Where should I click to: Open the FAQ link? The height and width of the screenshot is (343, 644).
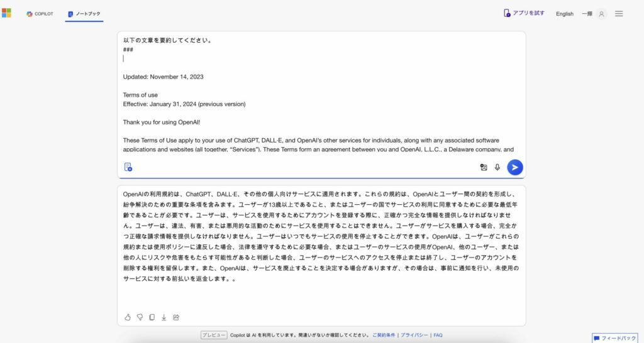coord(438,335)
